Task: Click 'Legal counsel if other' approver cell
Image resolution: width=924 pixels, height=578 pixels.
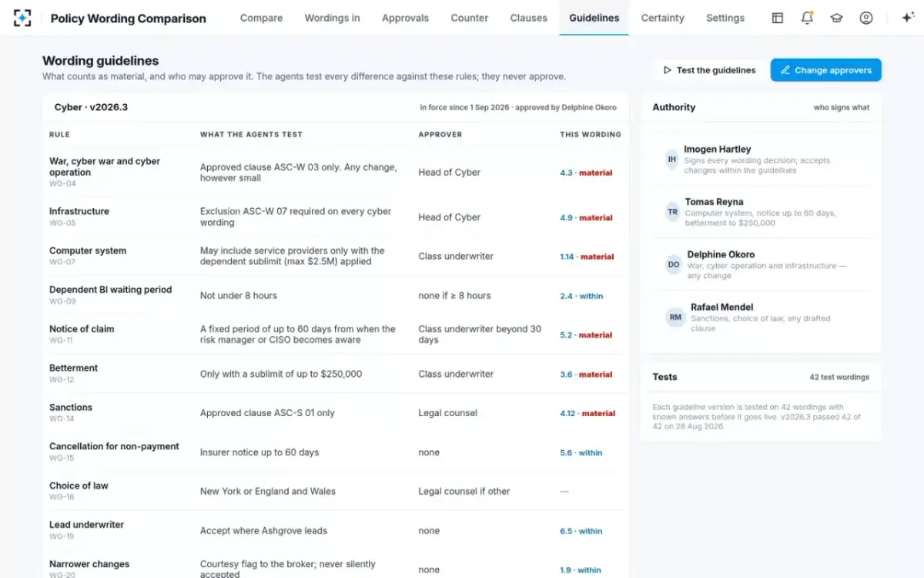Action: click(464, 492)
